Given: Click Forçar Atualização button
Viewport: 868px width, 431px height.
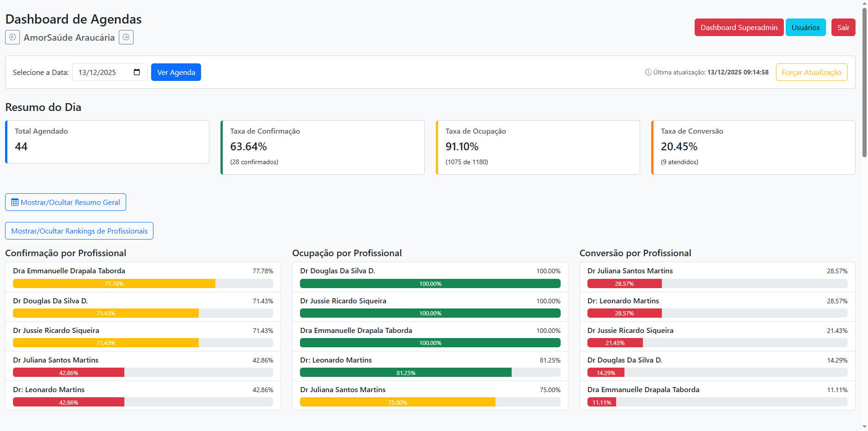Looking at the screenshot, I should tap(811, 72).
